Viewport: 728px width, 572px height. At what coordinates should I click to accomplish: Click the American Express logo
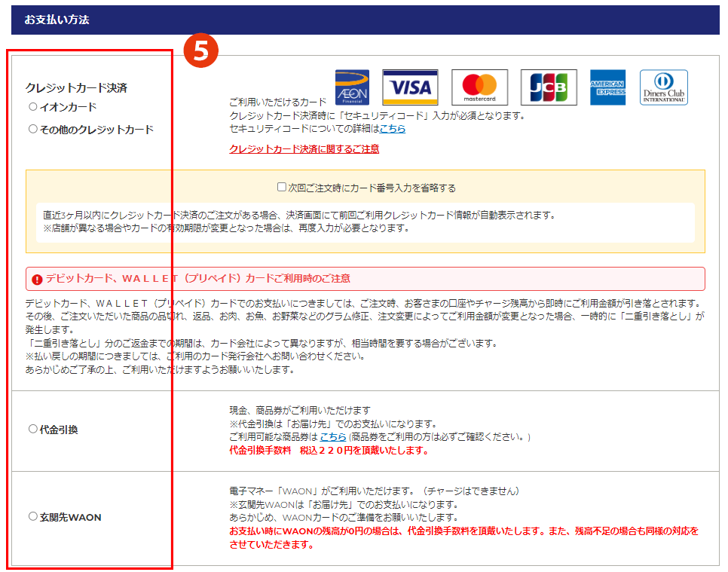coord(607,87)
